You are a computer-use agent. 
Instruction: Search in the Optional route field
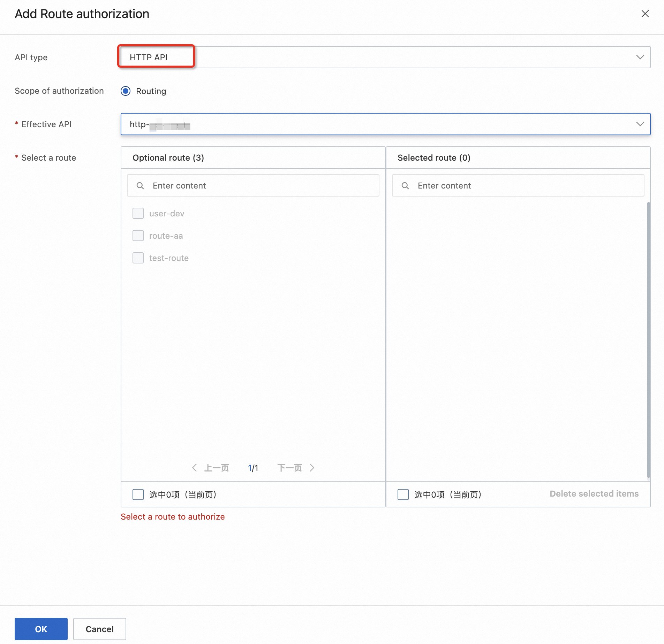[x=253, y=185]
